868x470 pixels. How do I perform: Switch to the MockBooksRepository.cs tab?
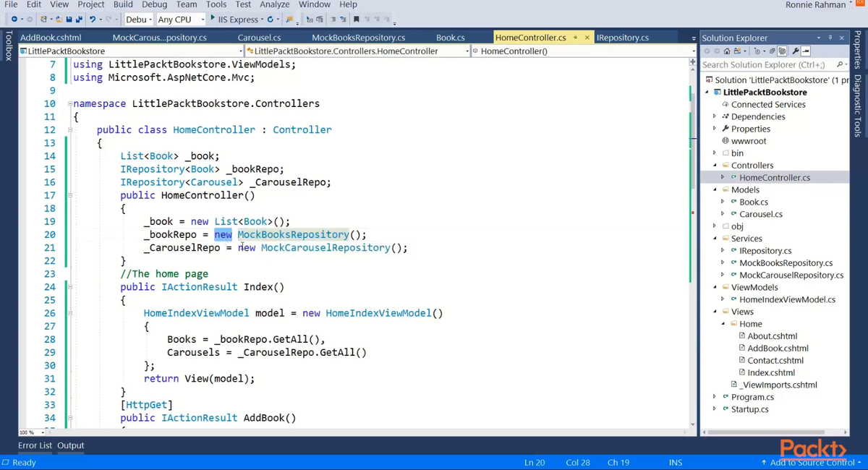click(358, 38)
